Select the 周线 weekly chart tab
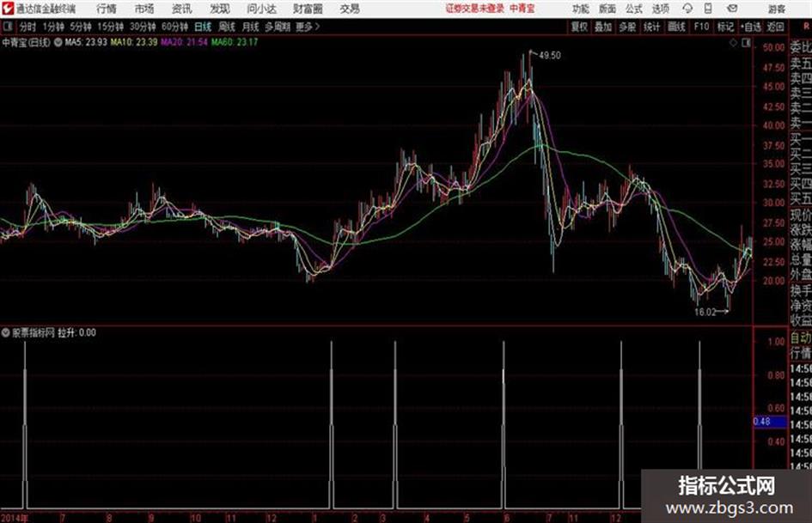Image resolution: width=812 pixels, height=523 pixels. (227, 27)
